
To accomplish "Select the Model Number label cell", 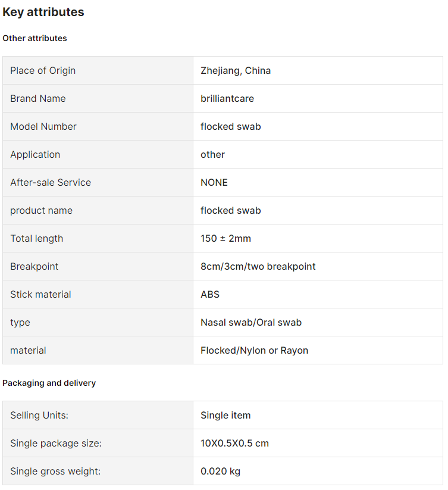I will tap(98, 126).
